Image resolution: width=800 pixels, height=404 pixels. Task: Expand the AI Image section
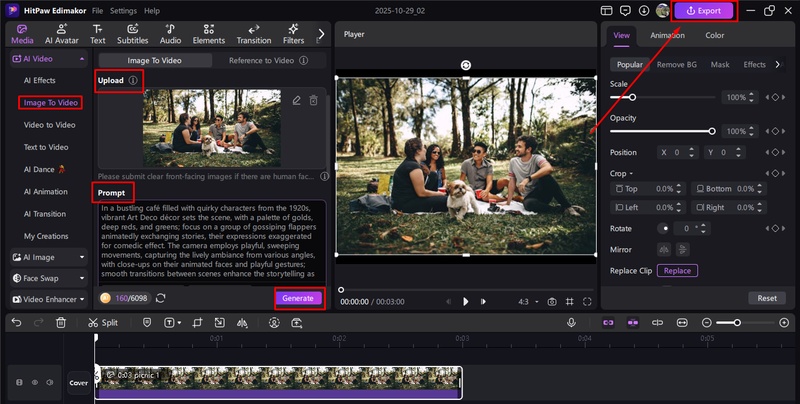[x=48, y=258]
